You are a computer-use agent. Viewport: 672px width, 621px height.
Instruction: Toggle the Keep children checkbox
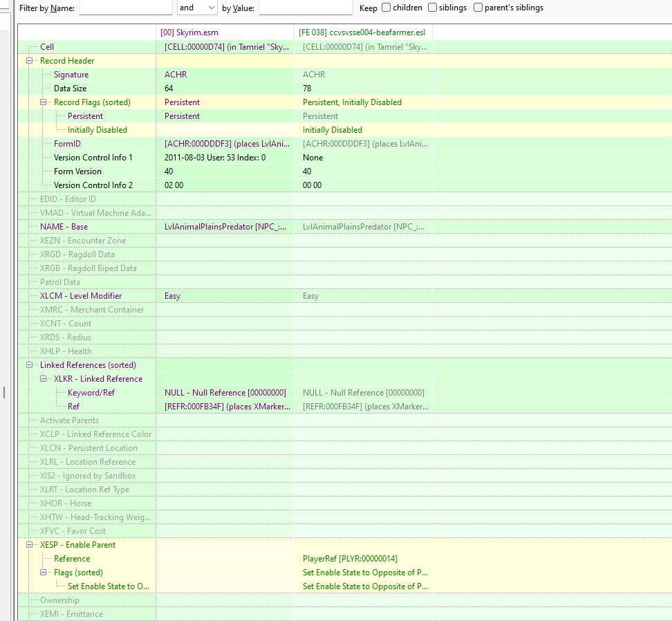coord(386,8)
